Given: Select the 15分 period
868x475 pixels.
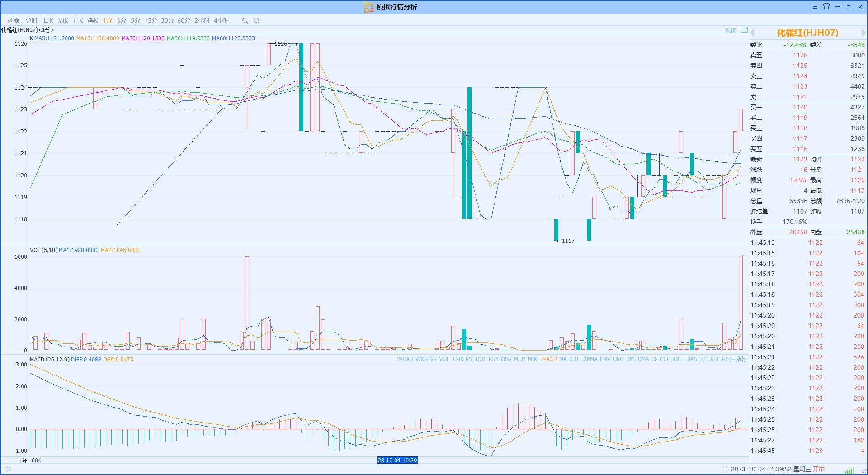Looking at the screenshot, I should point(151,20).
